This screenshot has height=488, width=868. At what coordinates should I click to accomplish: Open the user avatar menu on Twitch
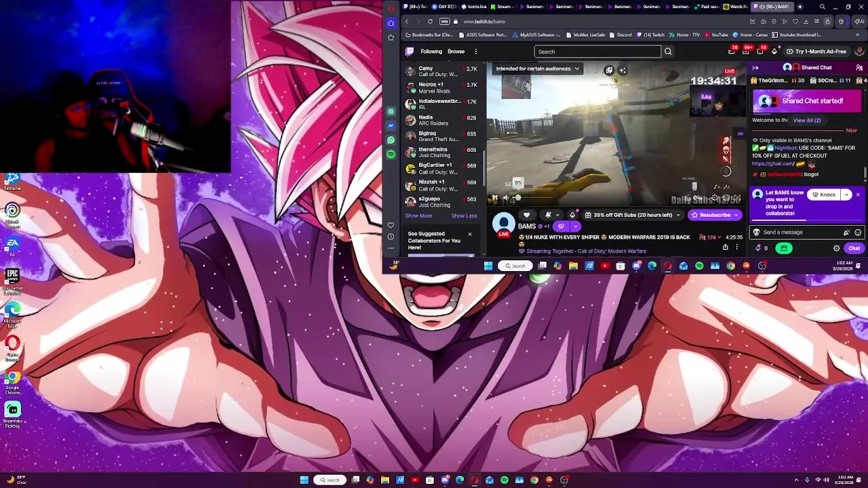click(x=859, y=52)
